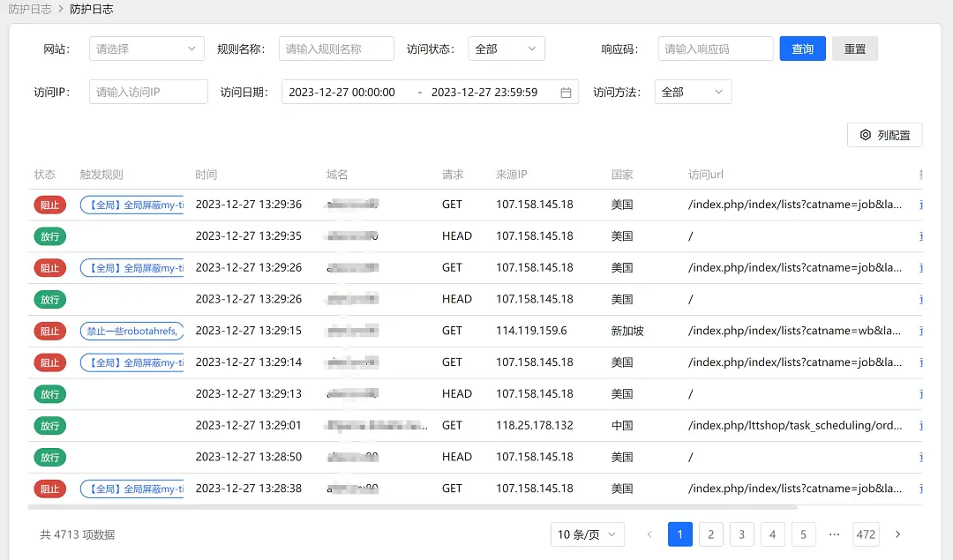
Task: Expand the 访问状态 status dropdown
Action: [506, 49]
